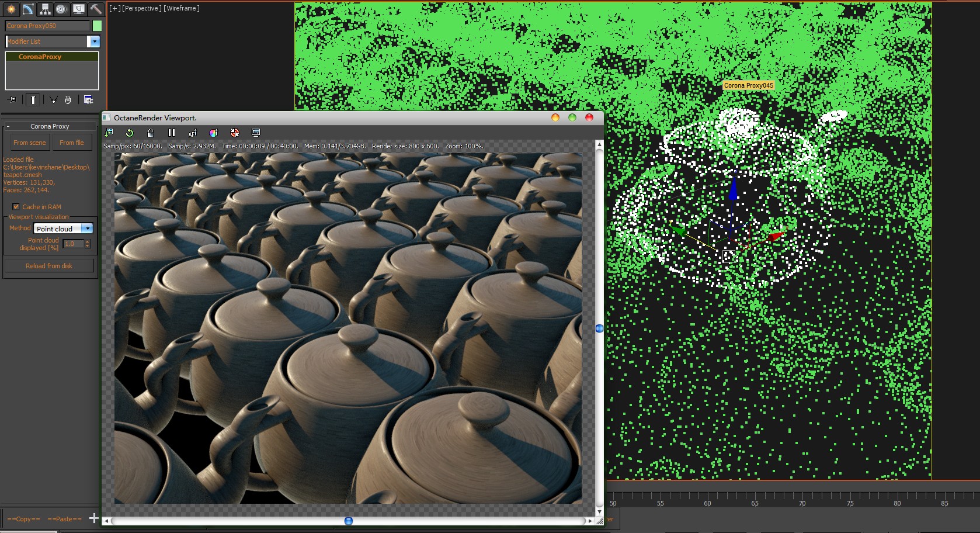Click the ==Paste== button
This screenshot has width=980, height=533.
[64, 519]
